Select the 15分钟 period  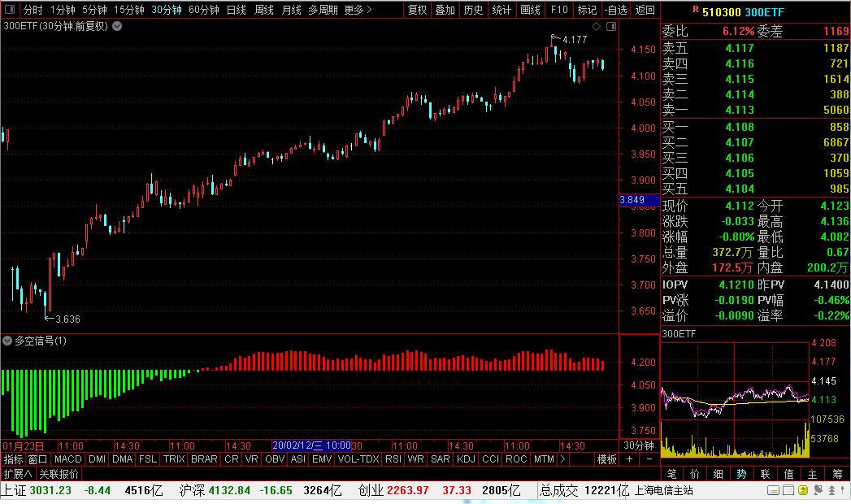[128, 10]
